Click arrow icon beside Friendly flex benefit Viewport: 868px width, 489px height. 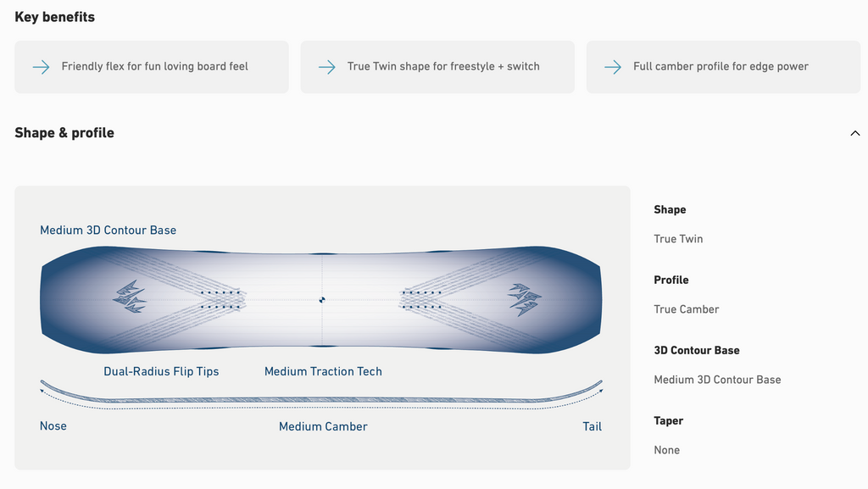[41, 67]
